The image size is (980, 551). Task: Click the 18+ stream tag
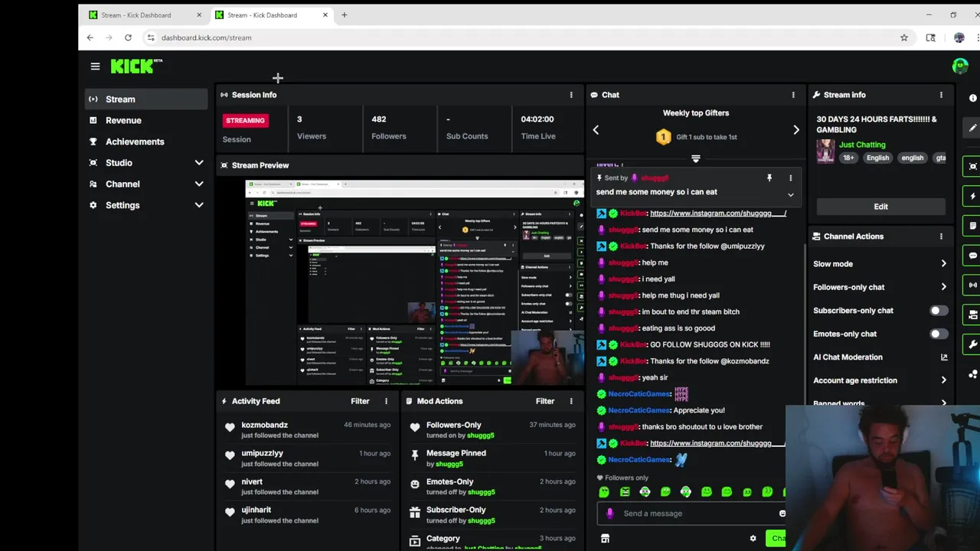point(848,158)
